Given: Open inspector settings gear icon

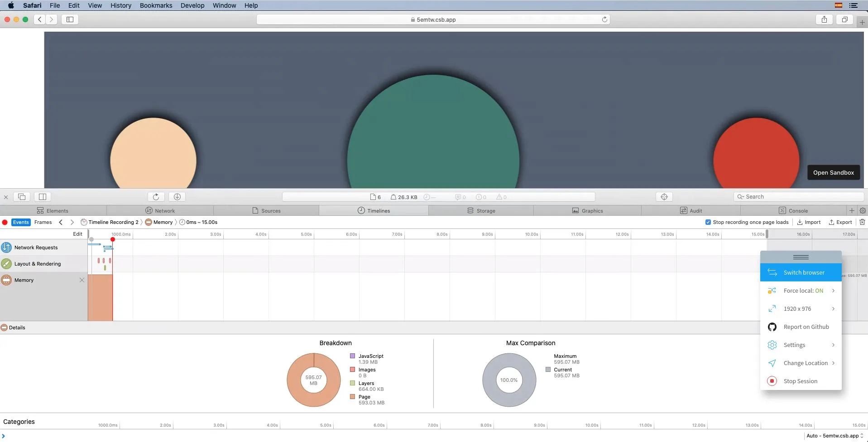Looking at the screenshot, I should [x=863, y=210].
